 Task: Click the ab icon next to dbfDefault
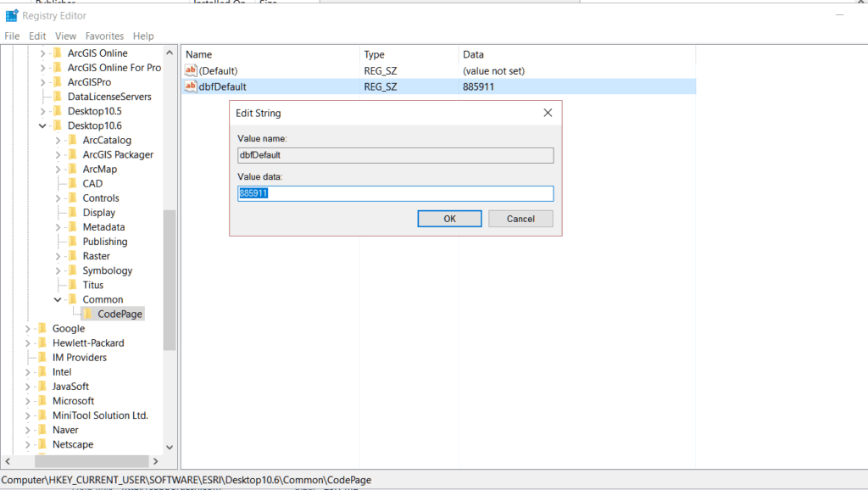click(x=190, y=86)
